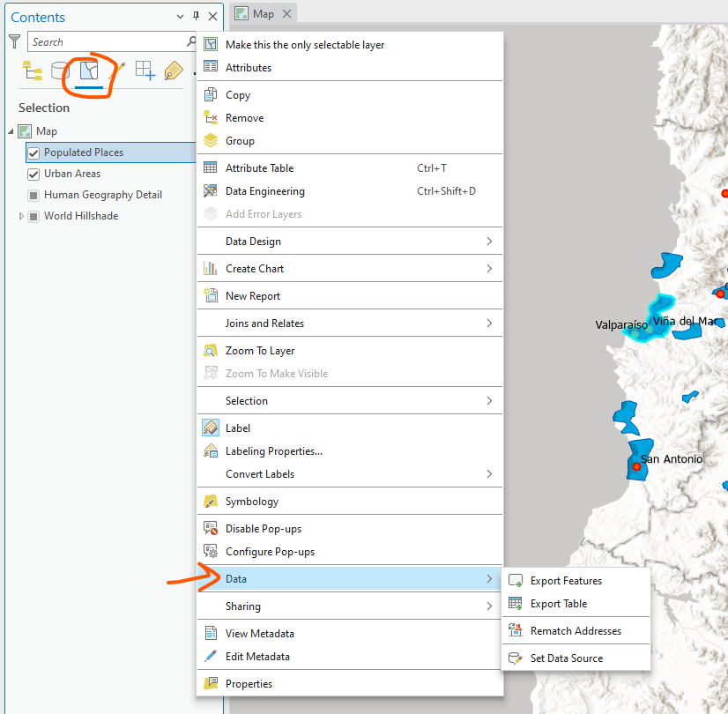
Task: Select the World Hillshade layer name
Action: pos(81,216)
